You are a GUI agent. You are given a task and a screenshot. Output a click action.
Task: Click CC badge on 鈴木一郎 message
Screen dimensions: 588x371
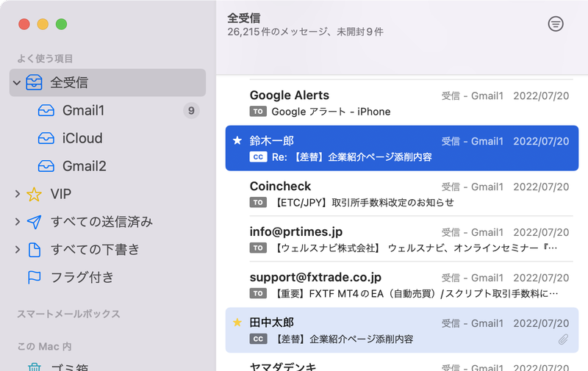pos(258,156)
